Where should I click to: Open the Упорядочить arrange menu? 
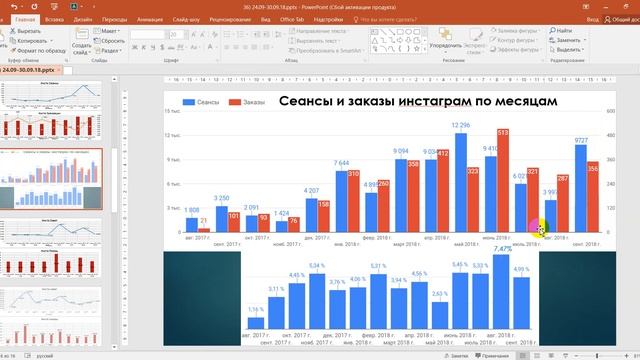pos(445,40)
